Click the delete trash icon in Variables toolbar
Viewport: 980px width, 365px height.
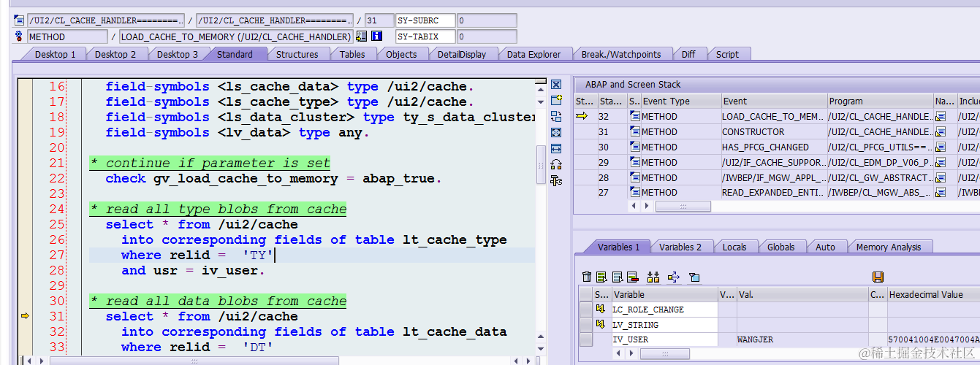click(586, 277)
